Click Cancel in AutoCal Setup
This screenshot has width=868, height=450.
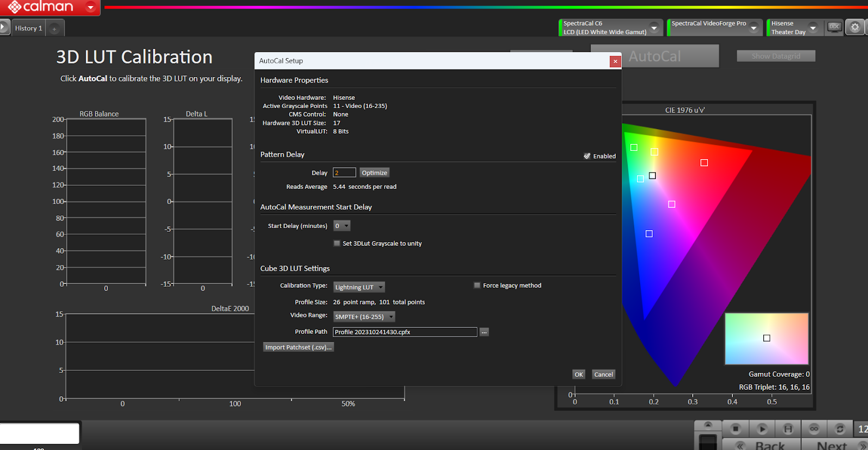coord(603,375)
